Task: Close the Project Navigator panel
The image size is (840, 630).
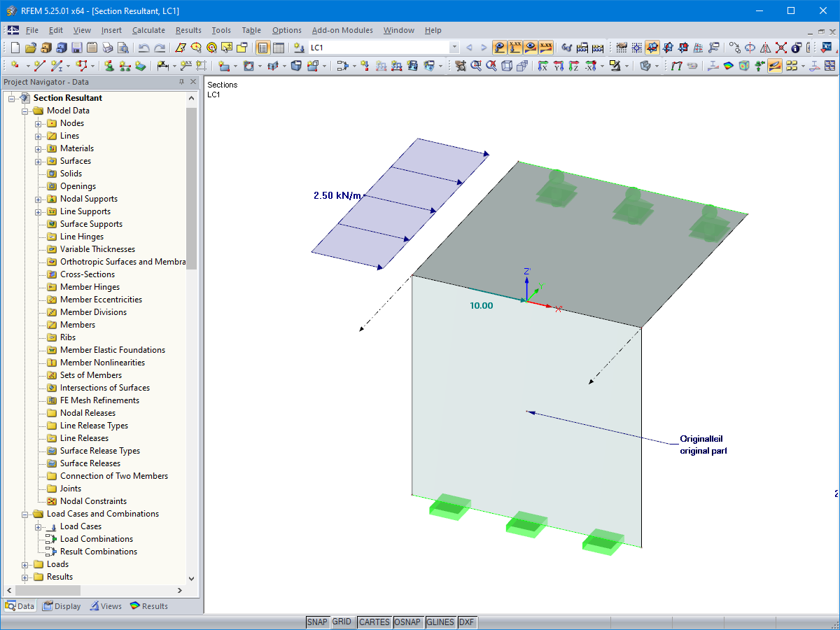Action: [193, 82]
